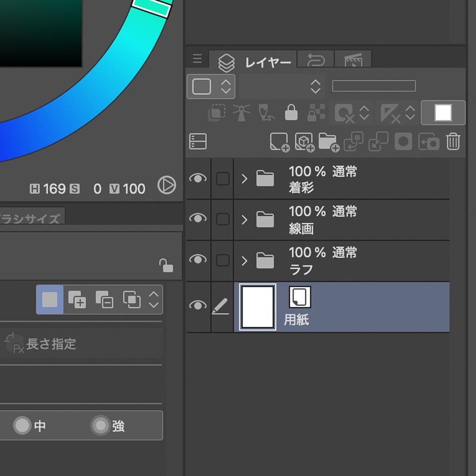
Task: Click the layer color white swatch button
Action: [443, 112]
